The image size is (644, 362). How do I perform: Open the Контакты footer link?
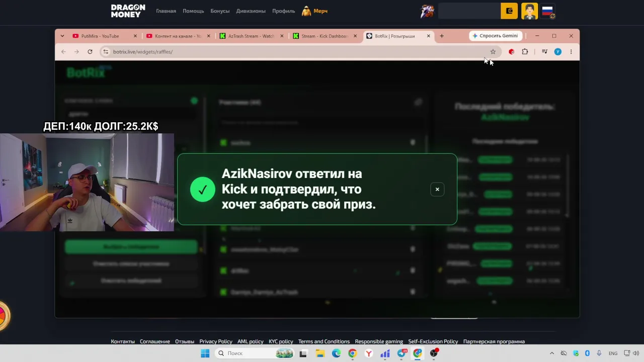123,342
